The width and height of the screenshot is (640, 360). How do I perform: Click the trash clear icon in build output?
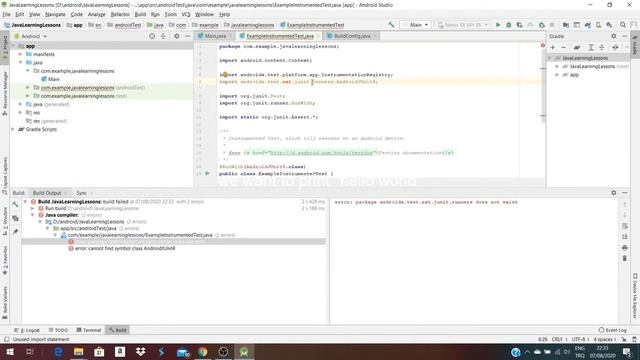click(x=624, y=258)
